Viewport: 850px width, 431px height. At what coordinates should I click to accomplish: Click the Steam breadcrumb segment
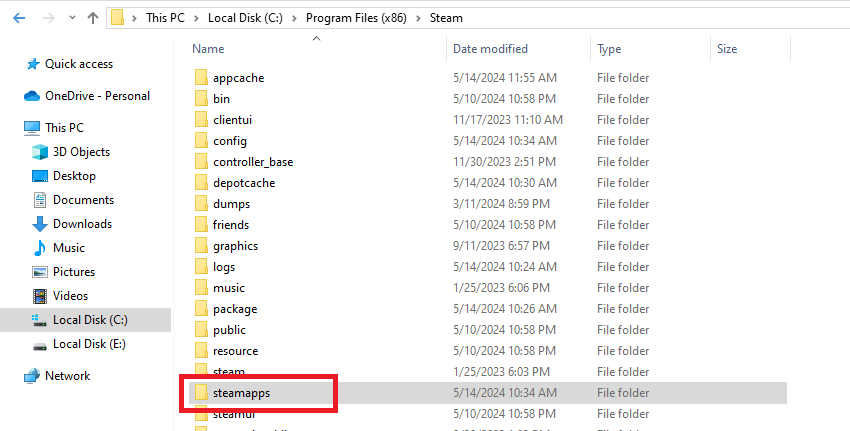(446, 18)
